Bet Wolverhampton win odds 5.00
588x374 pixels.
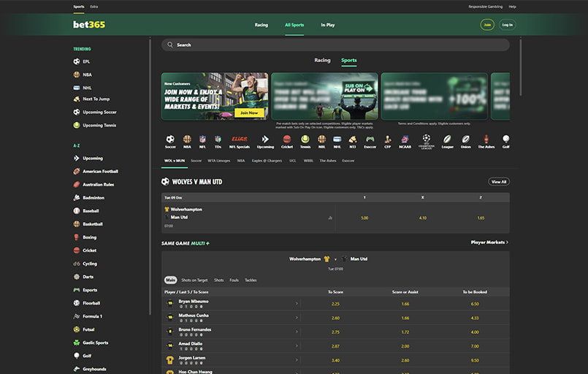(364, 218)
